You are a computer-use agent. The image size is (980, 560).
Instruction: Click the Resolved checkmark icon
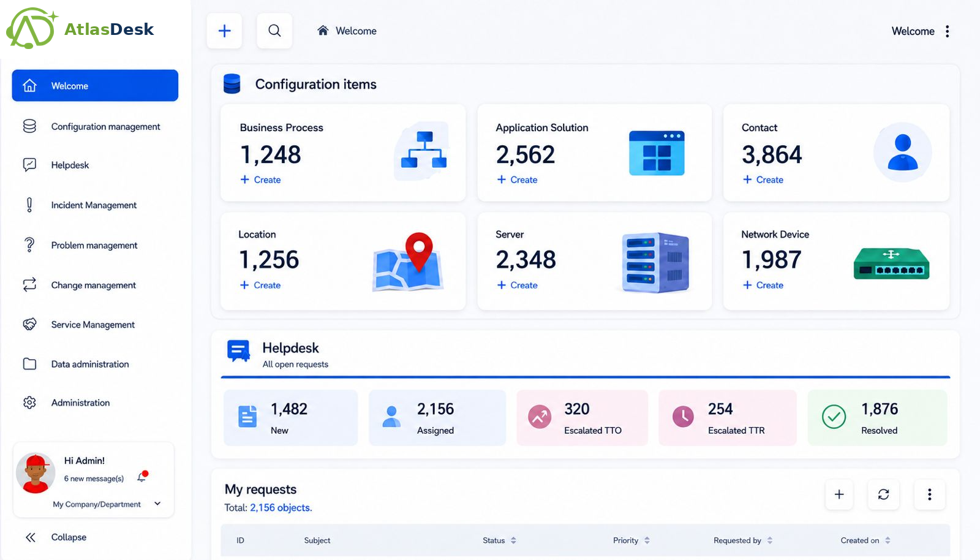(834, 417)
